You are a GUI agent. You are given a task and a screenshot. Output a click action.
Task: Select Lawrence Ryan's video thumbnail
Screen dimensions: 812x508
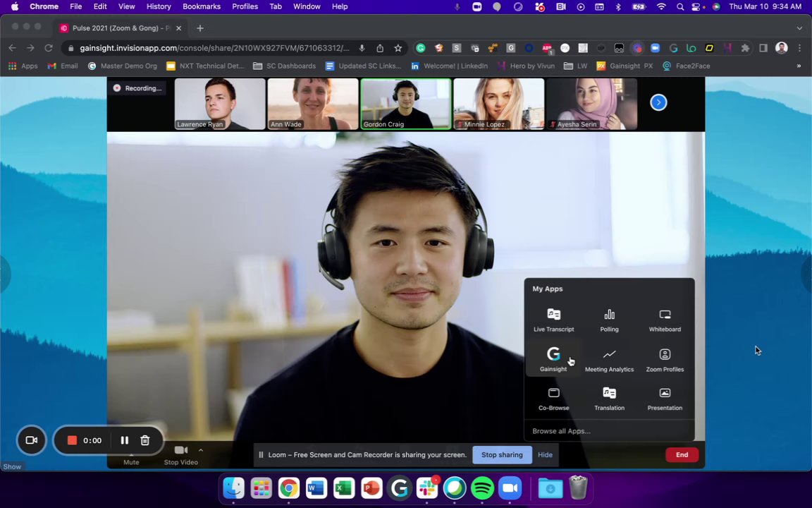click(220, 104)
